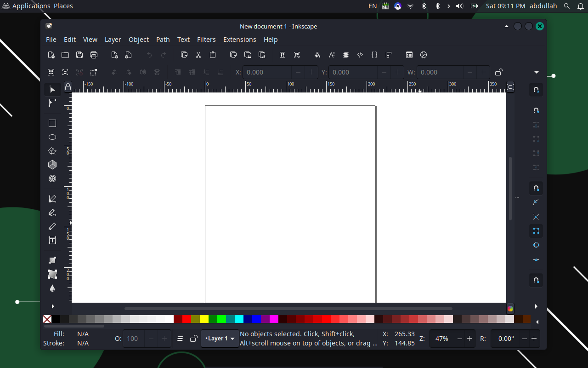Toggle the width-height ratio lock

498,72
